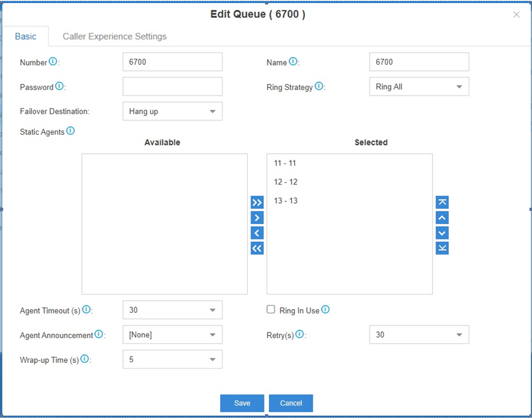Click the Save button
532x418 pixels.
click(242, 403)
